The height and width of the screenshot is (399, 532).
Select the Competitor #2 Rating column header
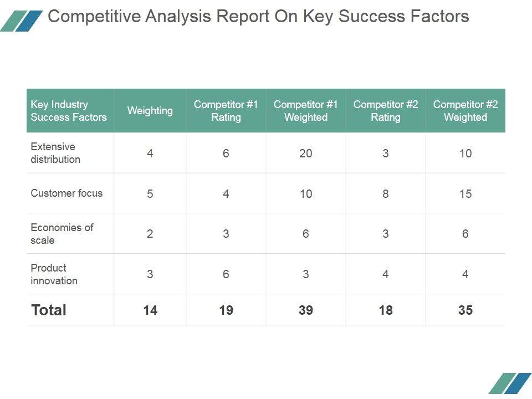pos(386,111)
